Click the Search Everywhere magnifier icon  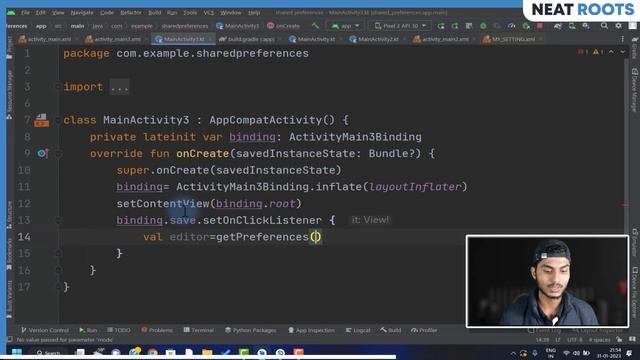604,26
